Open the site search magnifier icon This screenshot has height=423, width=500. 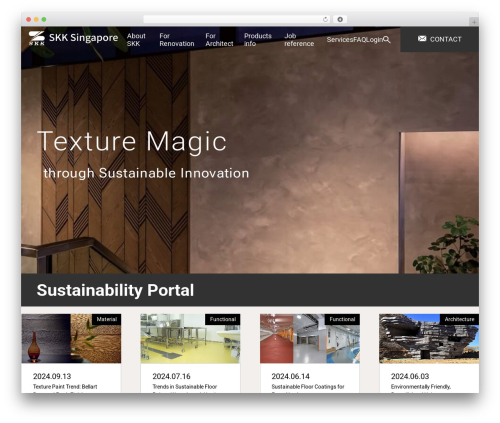coord(387,40)
